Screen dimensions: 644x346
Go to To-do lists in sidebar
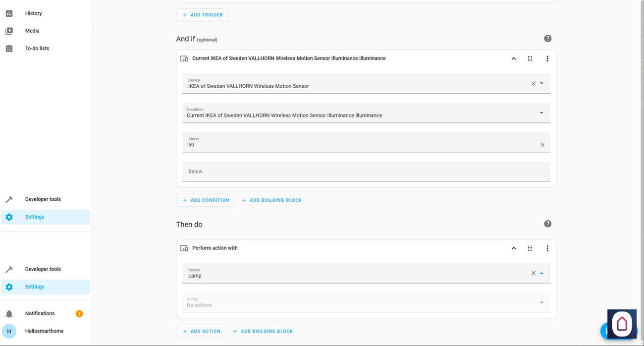[x=37, y=49]
